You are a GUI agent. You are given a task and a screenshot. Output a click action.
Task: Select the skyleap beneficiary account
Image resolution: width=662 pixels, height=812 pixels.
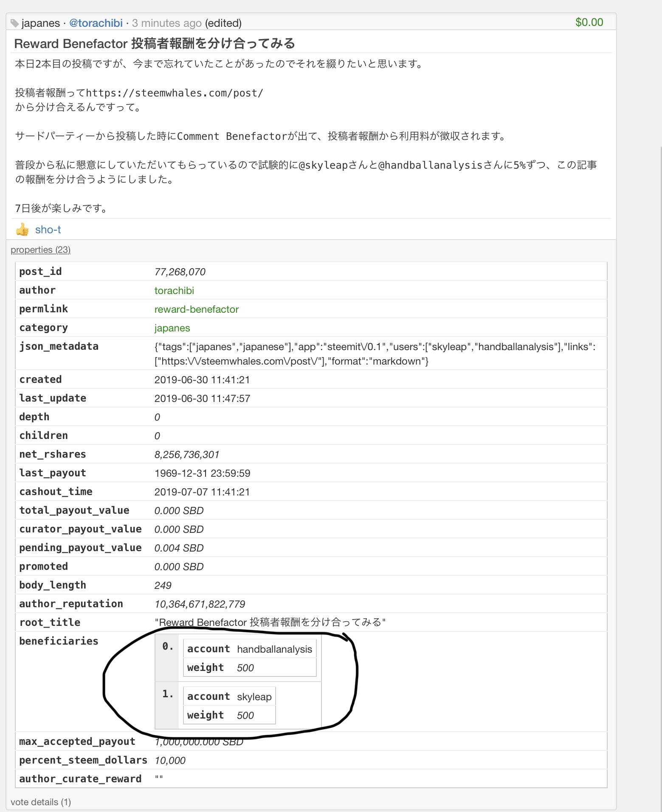coord(254,697)
